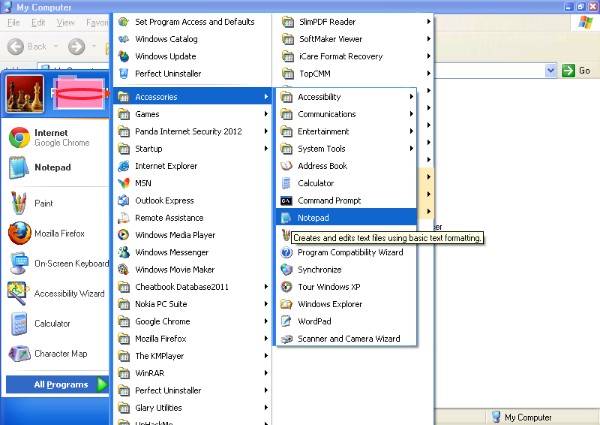
Task: Open The KMPlayer program folder
Action: point(193,356)
